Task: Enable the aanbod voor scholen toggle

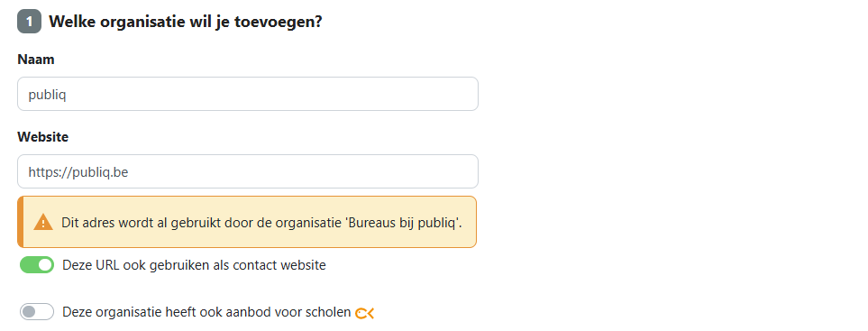Action: (x=37, y=312)
